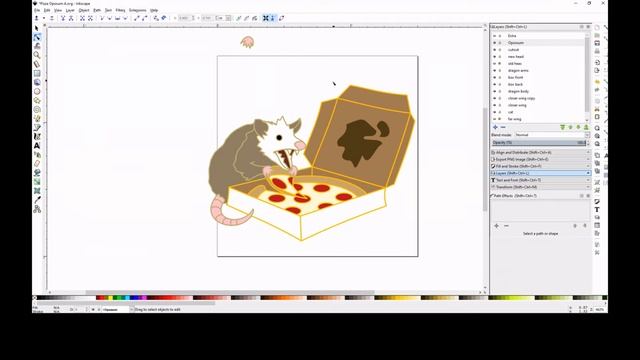Screen dimensions: 640x360
Task: Click the Duplicate object icon
Action: pos(597,156)
